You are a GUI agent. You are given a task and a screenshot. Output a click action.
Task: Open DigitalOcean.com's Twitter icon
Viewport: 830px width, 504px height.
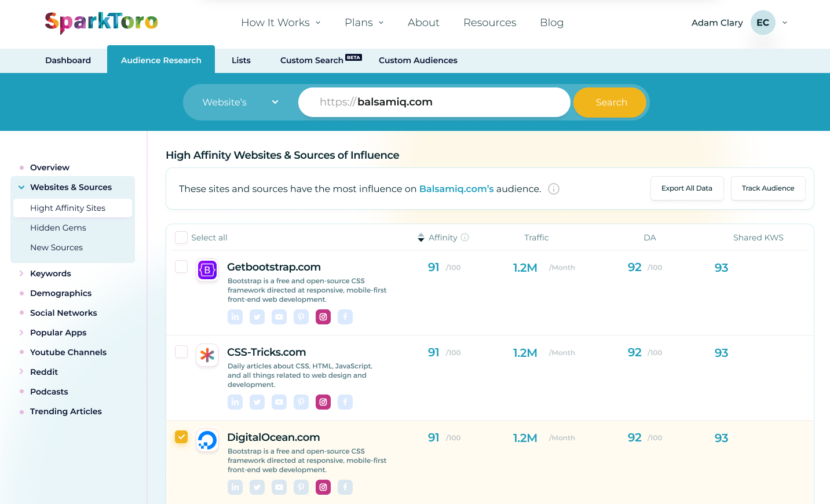coord(257,487)
